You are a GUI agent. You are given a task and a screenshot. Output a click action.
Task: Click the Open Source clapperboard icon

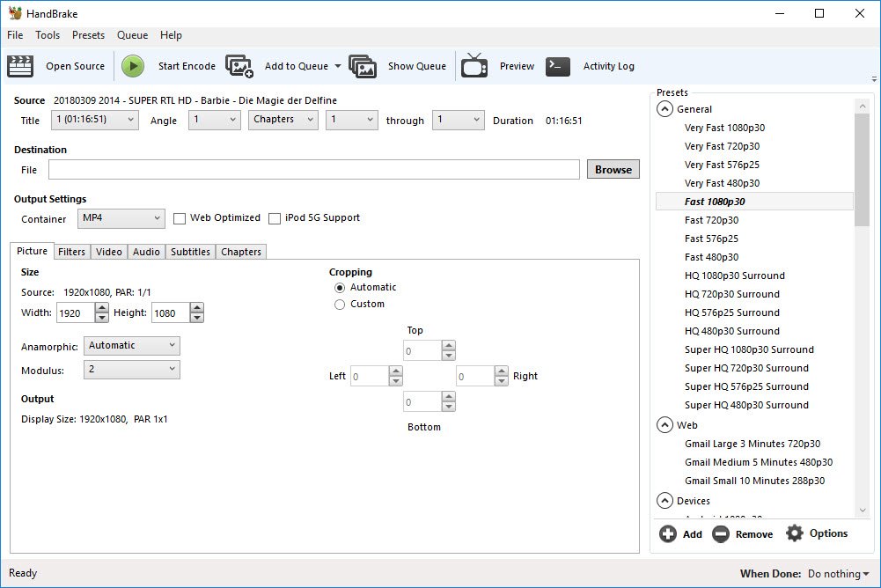tap(20, 66)
